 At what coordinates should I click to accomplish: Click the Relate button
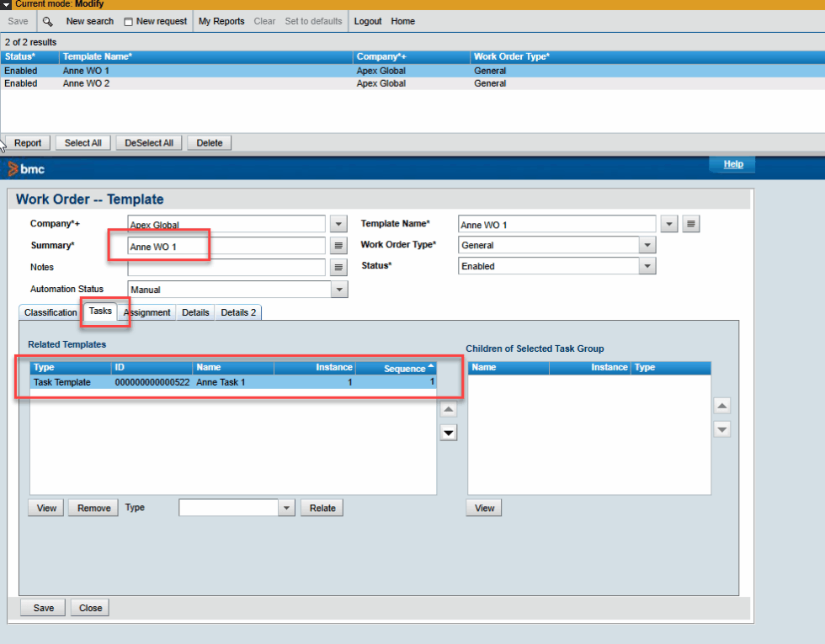point(322,508)
